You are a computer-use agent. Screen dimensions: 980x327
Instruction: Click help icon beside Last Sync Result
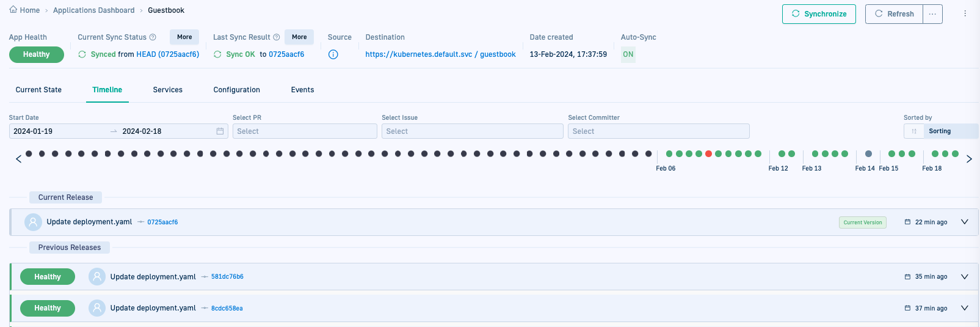pos(277,37)
